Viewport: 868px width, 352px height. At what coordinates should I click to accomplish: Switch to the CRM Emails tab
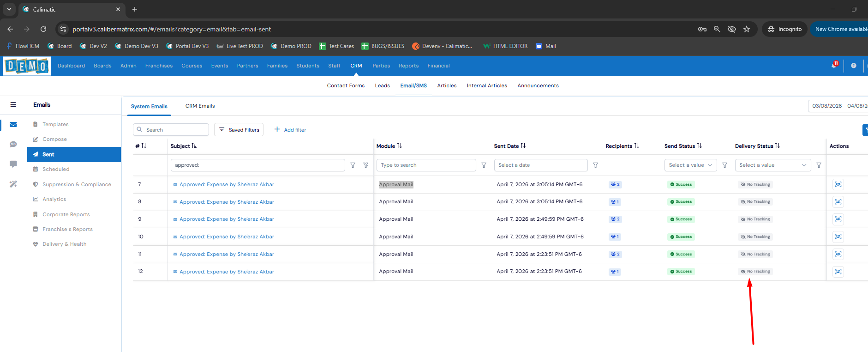[x=200, y=106]
